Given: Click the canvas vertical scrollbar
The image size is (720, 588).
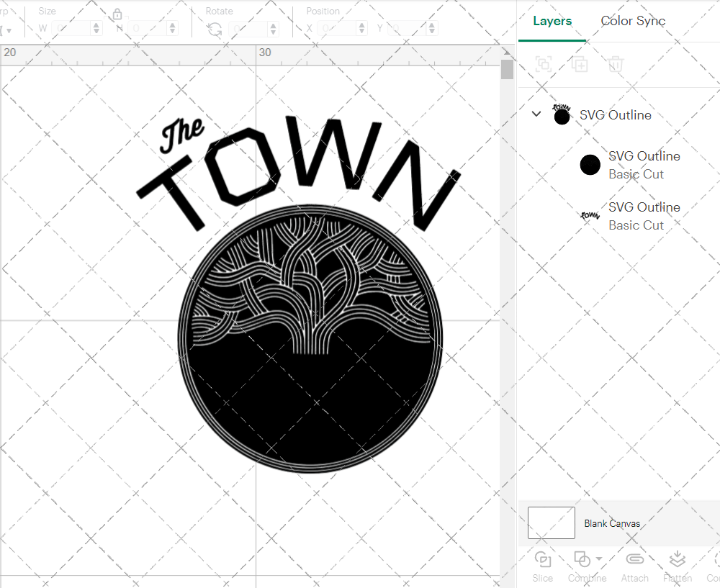Looking at the screenshot, I should click(507, 71).
